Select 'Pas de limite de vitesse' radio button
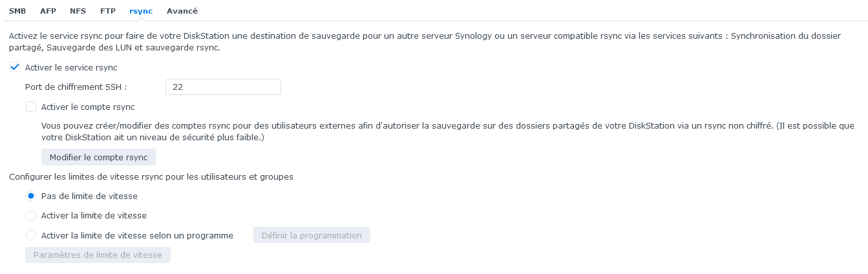Screen dimensions: 868x274 click(31, 196)
